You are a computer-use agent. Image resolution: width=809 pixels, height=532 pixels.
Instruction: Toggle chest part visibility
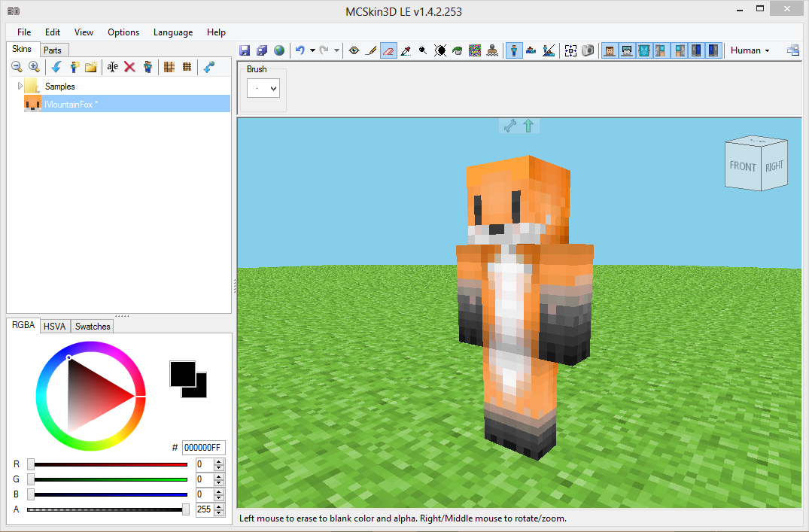tap(644, 50)
